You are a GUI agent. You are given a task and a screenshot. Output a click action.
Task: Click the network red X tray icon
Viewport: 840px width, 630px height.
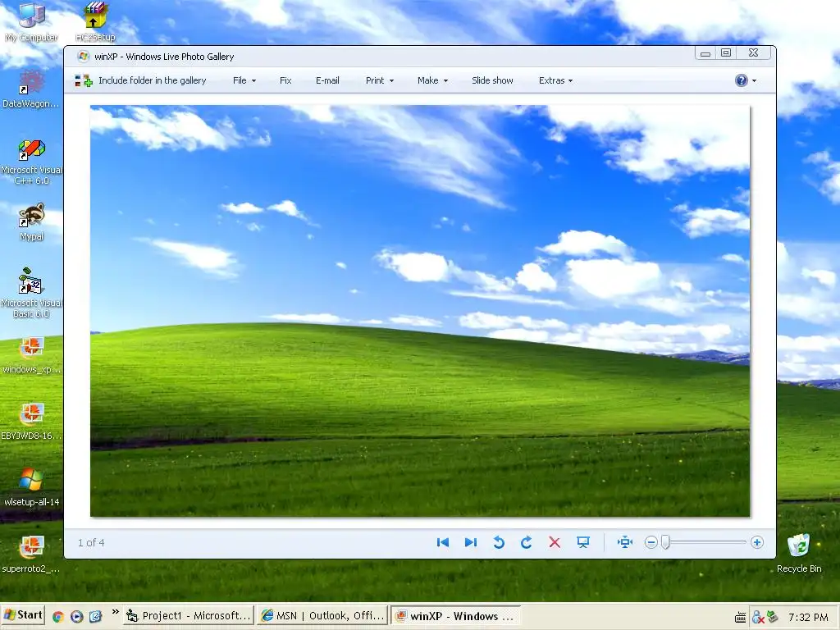tap(758, 618)
